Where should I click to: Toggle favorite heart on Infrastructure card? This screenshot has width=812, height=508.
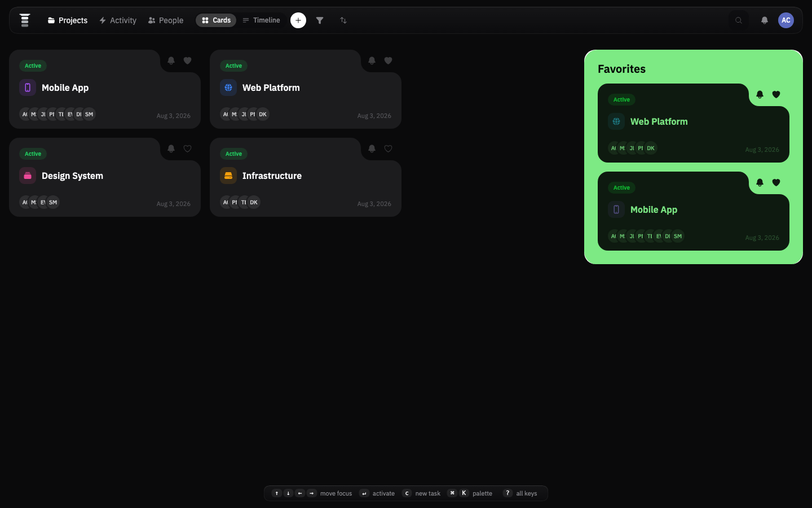(x=389, y=148)
